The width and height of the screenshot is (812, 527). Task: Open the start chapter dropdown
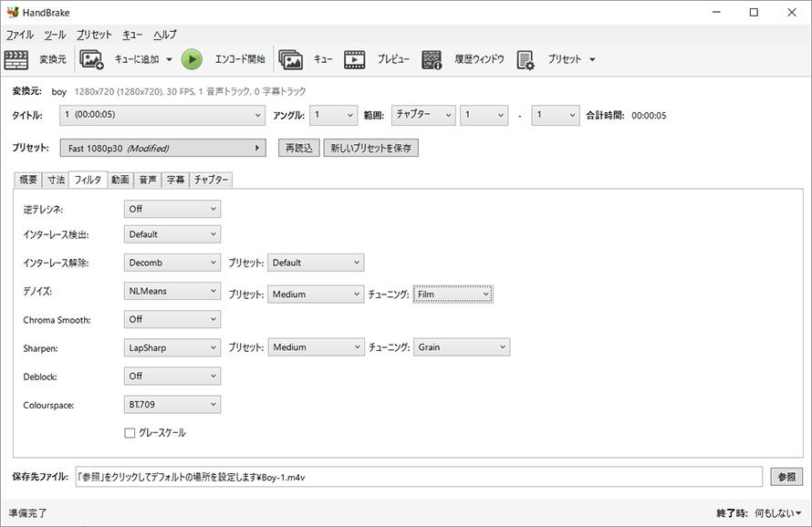click(x=484, y=115)
